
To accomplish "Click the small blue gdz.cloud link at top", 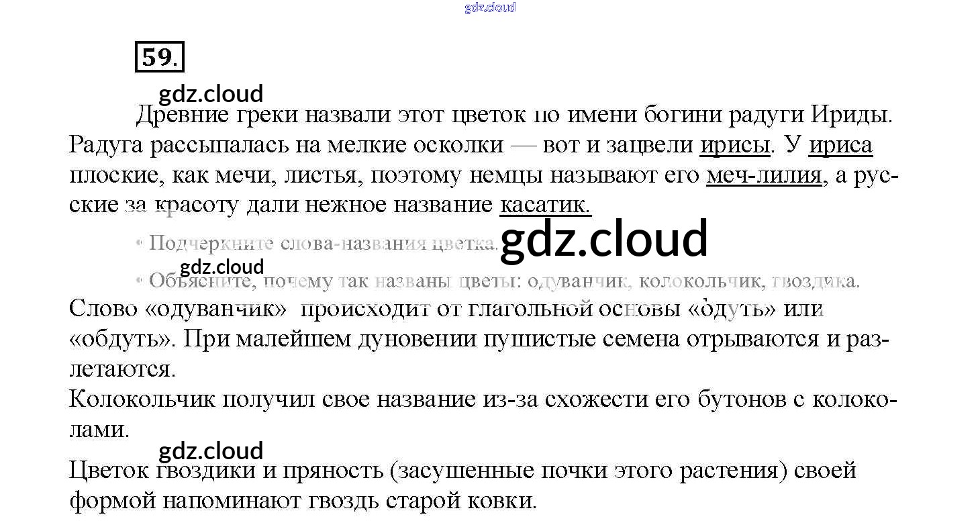I will [x=489, y=7].
